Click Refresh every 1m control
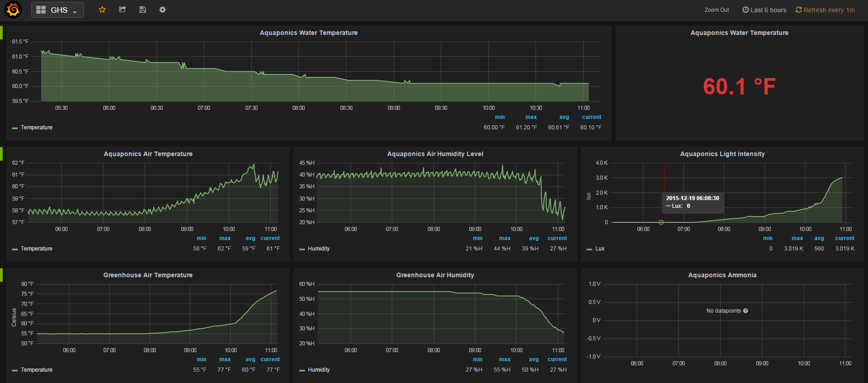868x383 pixels. 825,10
